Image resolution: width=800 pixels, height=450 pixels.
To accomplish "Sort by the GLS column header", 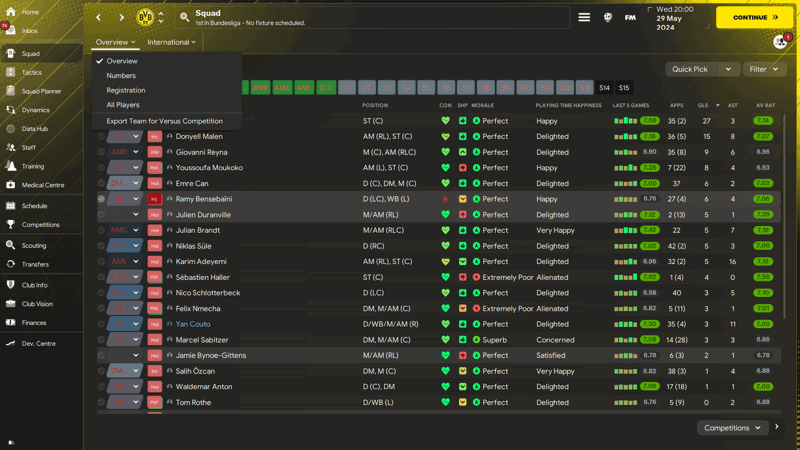I will pos(703,105).
